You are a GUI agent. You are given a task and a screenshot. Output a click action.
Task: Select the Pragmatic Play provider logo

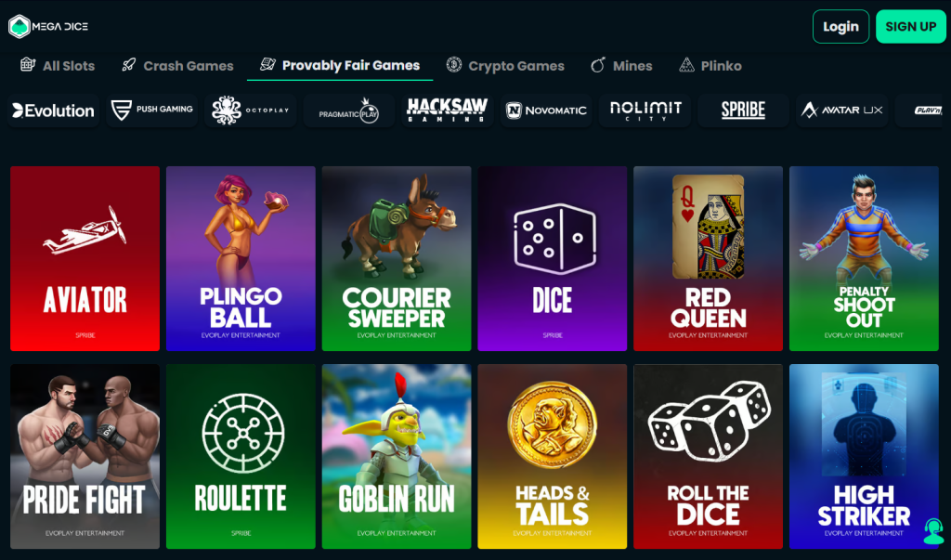(x=349, y=111)
